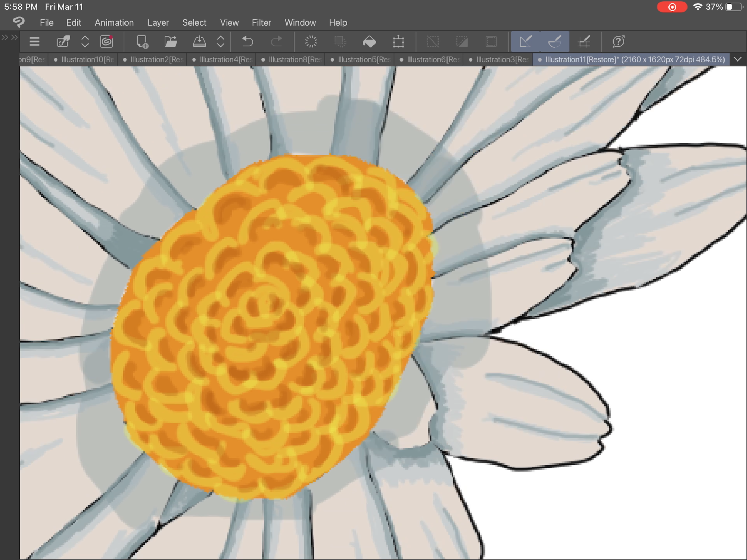The width and height of the screenshot is (747, 560).
Task: Expand the up-down arrows beside Save icon
Action: coord(221,42)
